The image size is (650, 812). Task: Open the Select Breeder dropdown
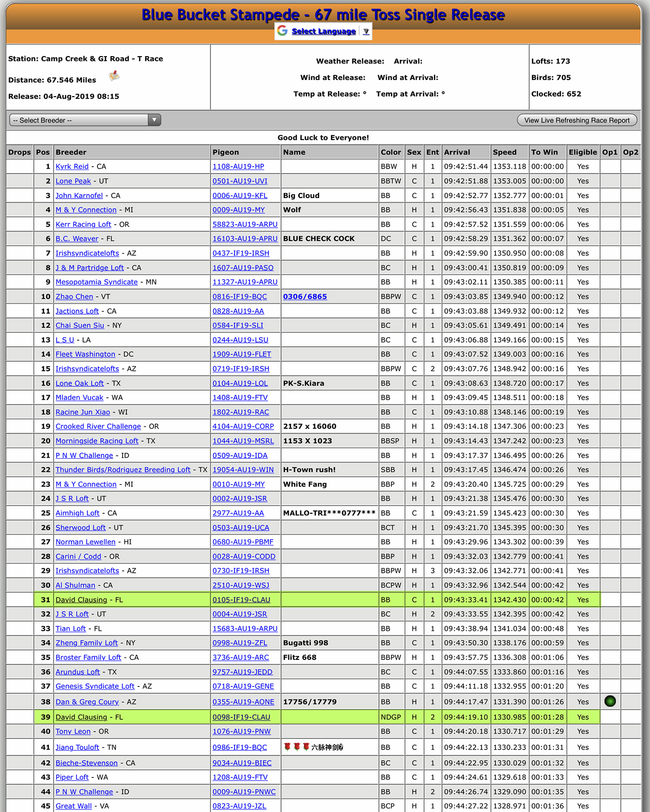click(85, 120)
